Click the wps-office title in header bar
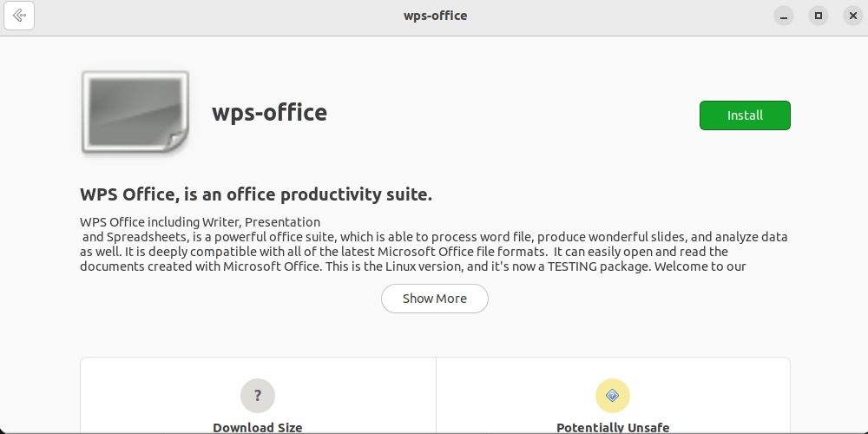 click(435, 16)
